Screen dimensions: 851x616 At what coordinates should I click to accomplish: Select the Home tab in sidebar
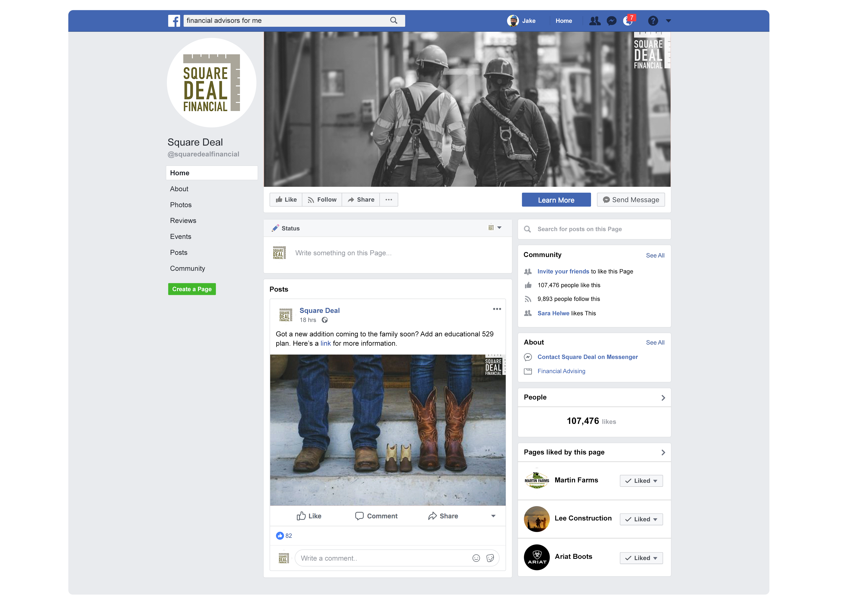(212, 173)
